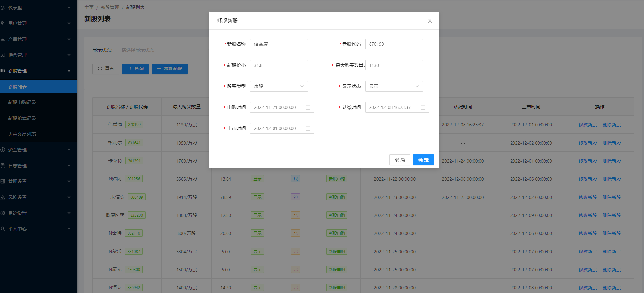Open calendar icon in 认缴时间 field

[423, 107]
